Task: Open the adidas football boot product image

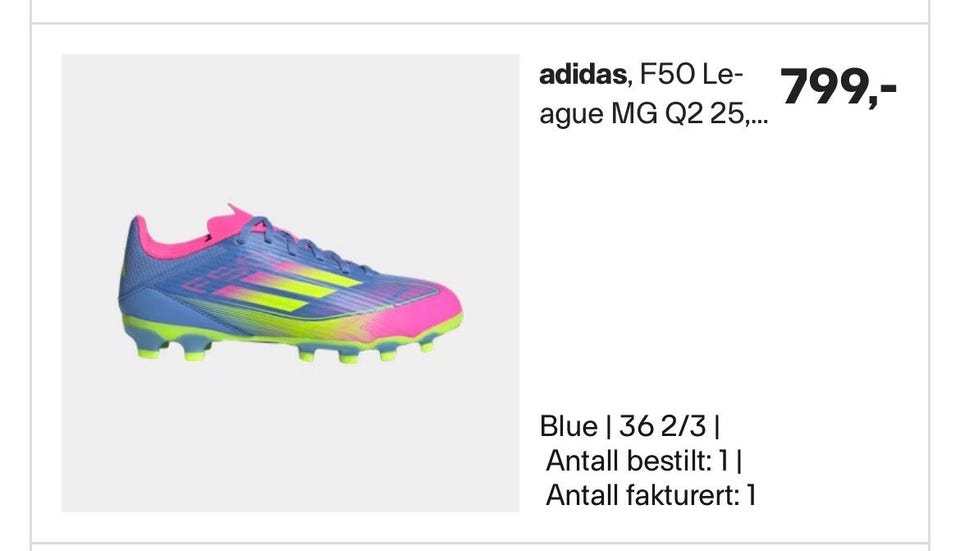Action: pyautogui.click(x=290, y=283)
